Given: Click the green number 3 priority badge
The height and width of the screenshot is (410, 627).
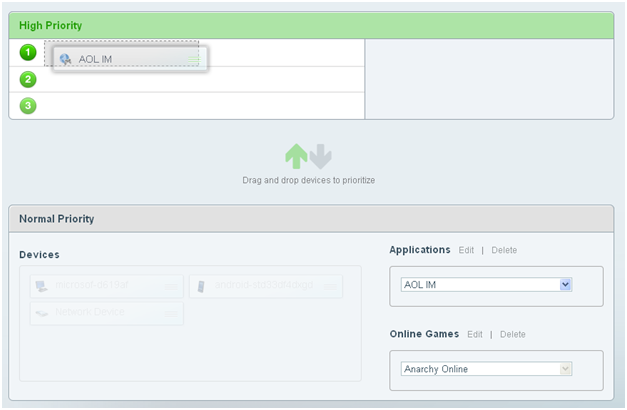Looking at the screenshot, I should (28, 105).
